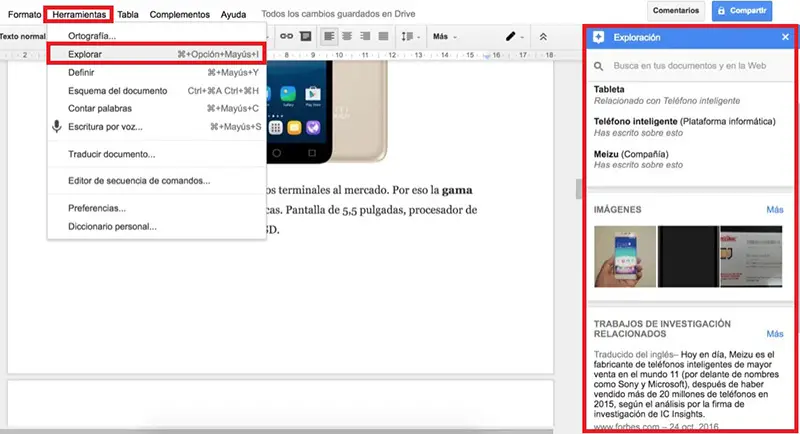Open Preferencias...
The width and height of the screenshot is (800, 434).
click(x=157, y=208)
